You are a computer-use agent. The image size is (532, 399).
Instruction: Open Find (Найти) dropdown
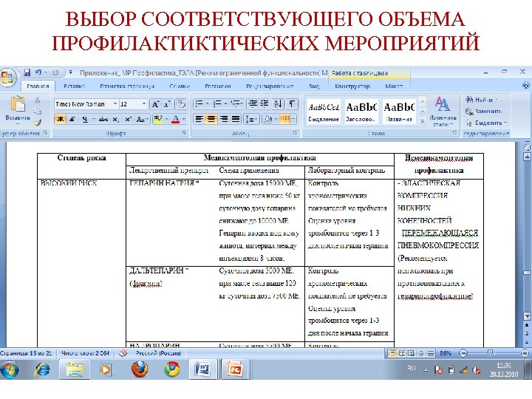click(x=481, y=100)
